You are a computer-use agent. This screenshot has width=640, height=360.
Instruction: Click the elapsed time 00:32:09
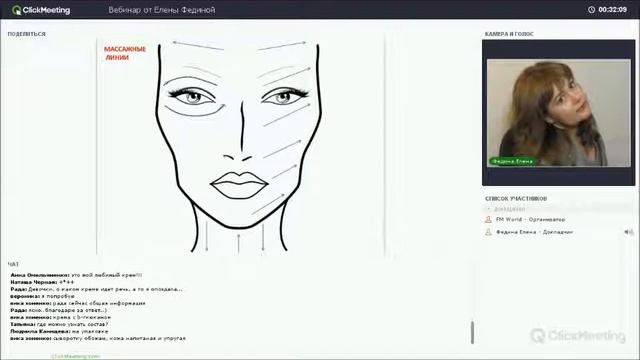pyautogui.click(x=612, y=9)
